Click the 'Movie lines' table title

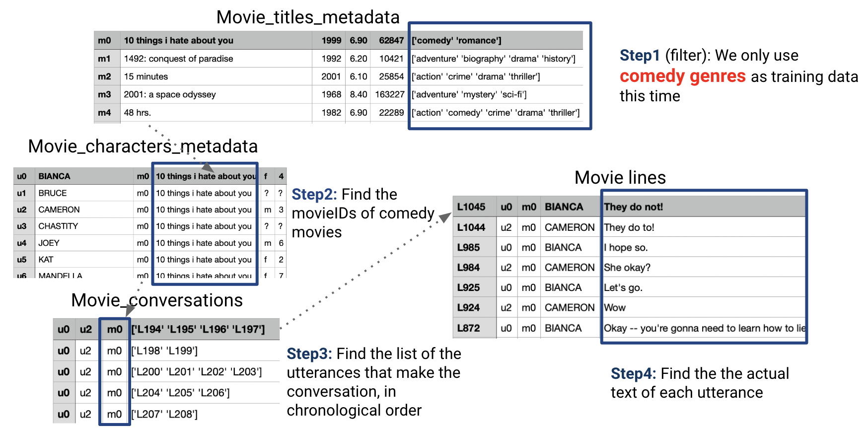coord(620,178)
